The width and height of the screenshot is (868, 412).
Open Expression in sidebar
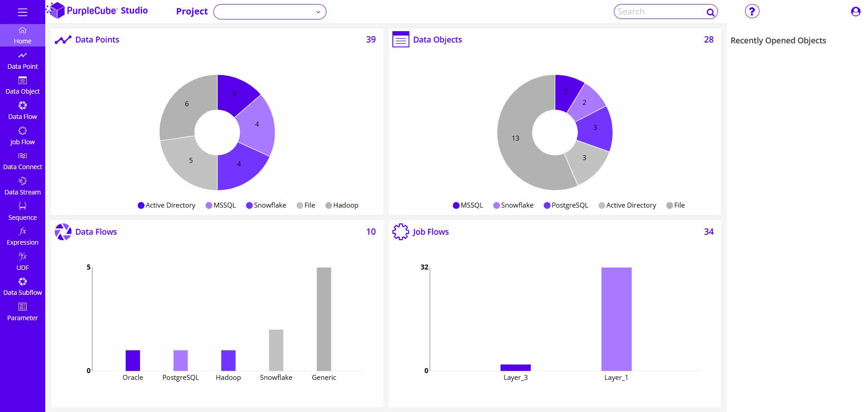coord(23,237)
